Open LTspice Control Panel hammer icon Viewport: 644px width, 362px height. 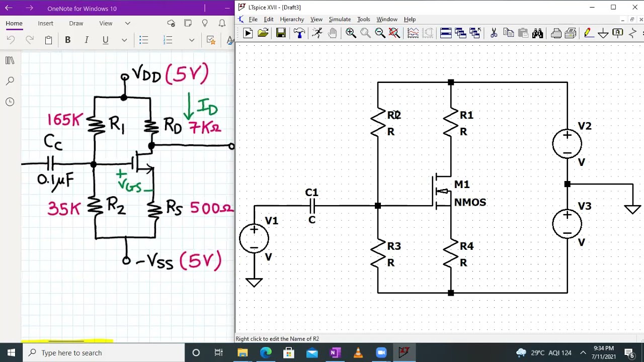[299, 33]
